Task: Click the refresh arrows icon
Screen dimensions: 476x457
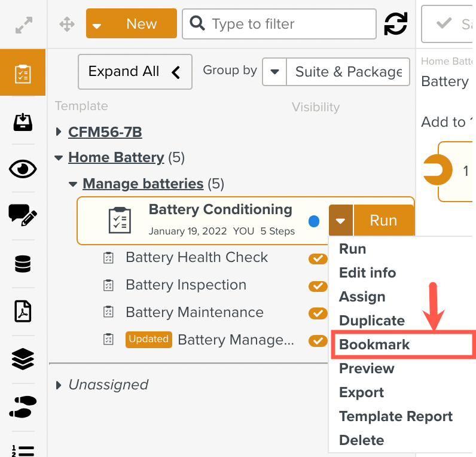Action: click(x=396, y=24)
